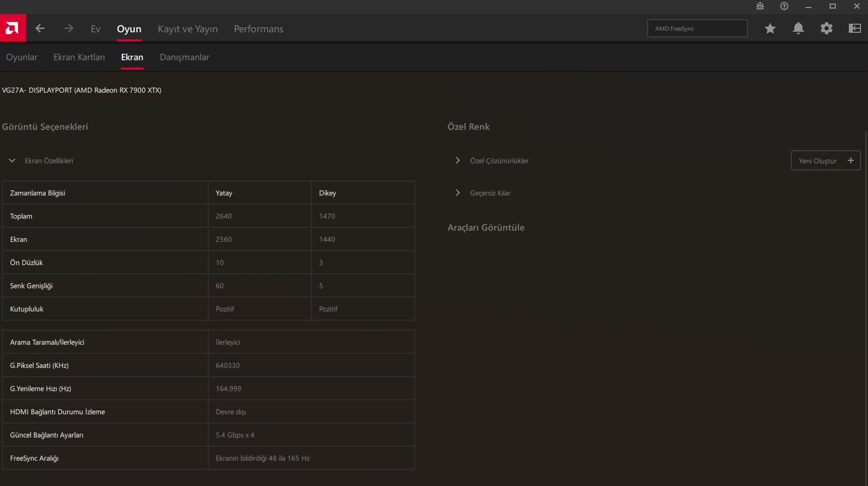Minimize the Radeon software window

click(x=809, y=6)
